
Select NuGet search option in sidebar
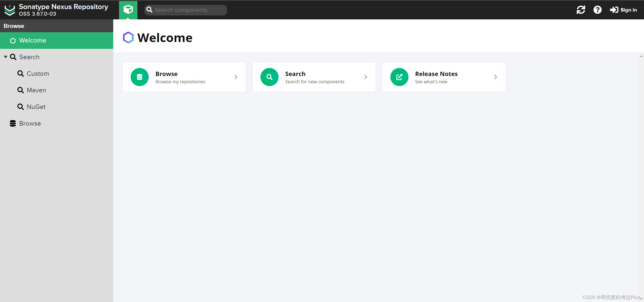click(36, 107)
